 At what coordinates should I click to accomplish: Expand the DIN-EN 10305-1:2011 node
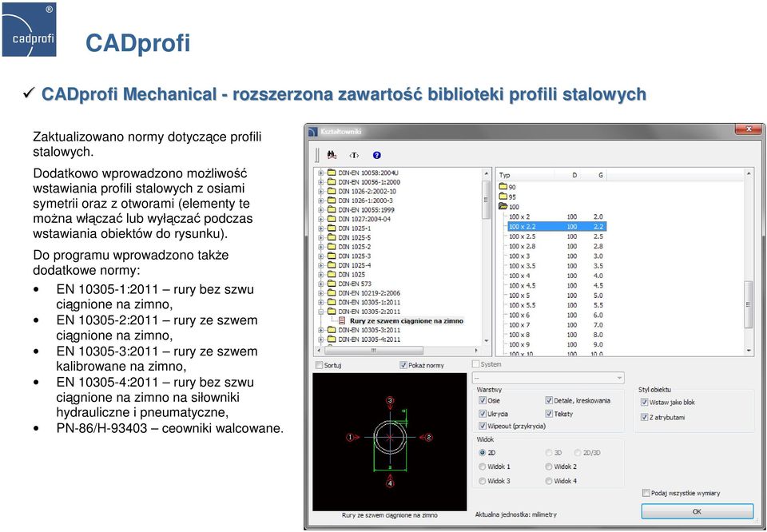point(321,302)
